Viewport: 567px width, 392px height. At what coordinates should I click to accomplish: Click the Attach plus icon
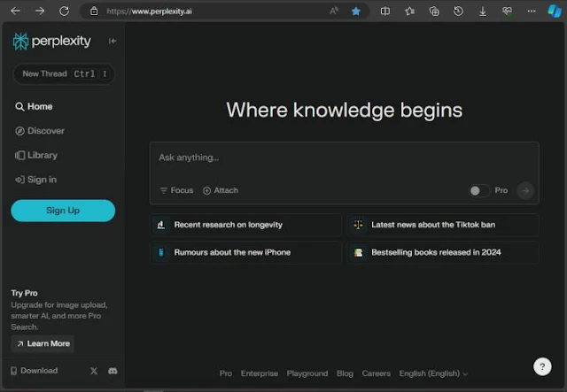coord(206,190)
